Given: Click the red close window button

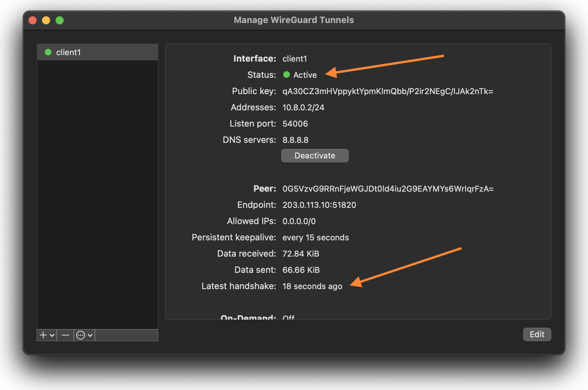Looking at the screenshot, I should coord(33,20).
